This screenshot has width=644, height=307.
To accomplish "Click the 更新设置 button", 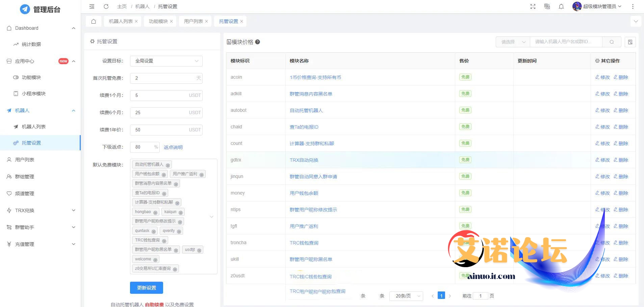I will tap(147, 288).
